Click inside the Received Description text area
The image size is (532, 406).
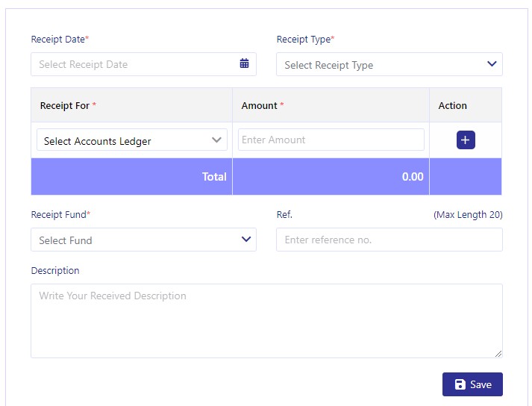tap(266, 321)
